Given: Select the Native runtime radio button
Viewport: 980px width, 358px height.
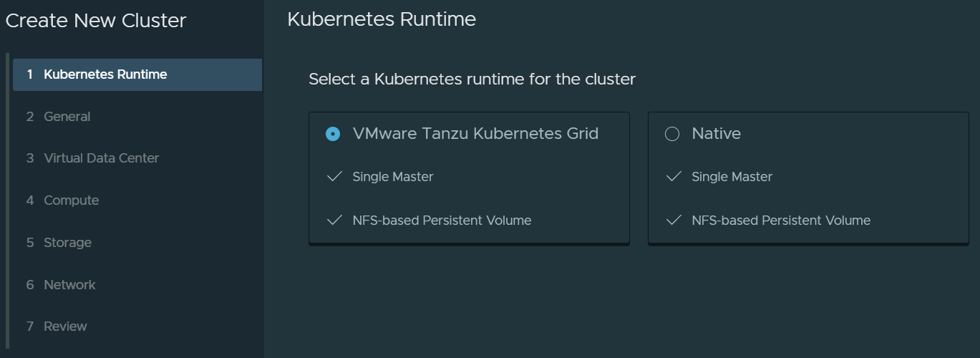Looking at the screenshot, I should click(672, 134).
